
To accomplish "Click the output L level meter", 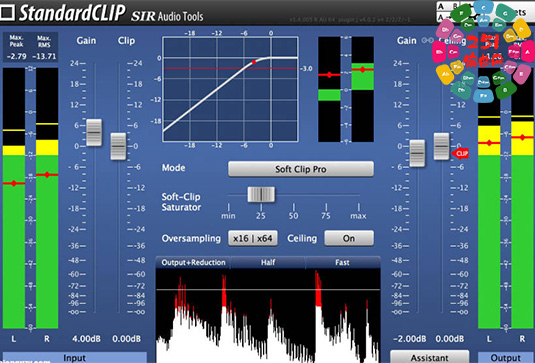I will (489, 198).
